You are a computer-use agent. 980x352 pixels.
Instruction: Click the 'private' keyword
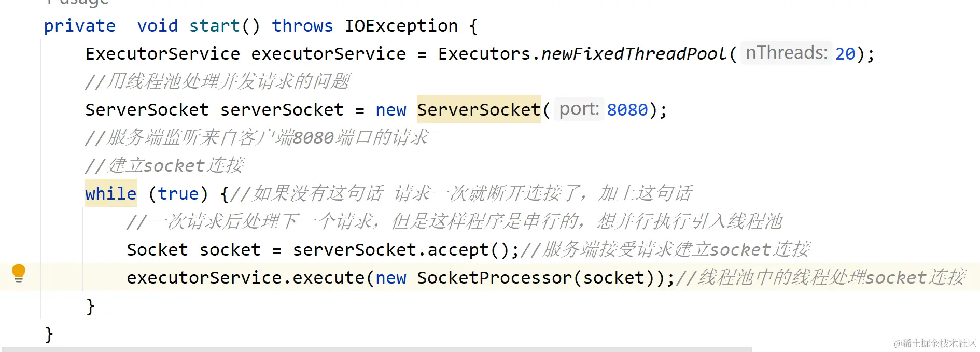click(80, 26)
